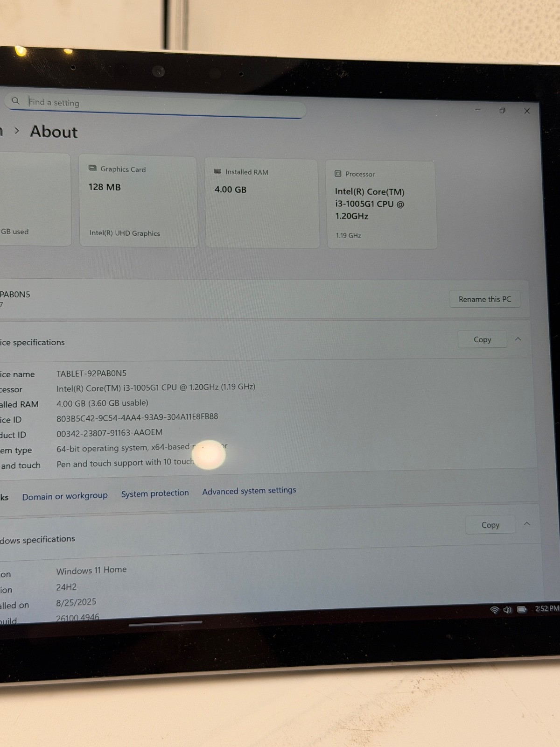560x747 pixels.
Task: Select the 4.00 GB (3.60 GB usable) text
Action: tap(102, 402)
